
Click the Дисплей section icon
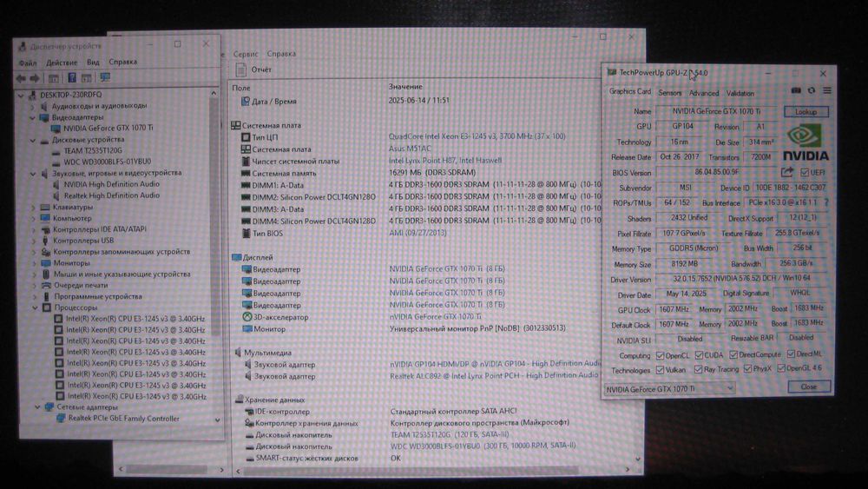coord(236,257)
